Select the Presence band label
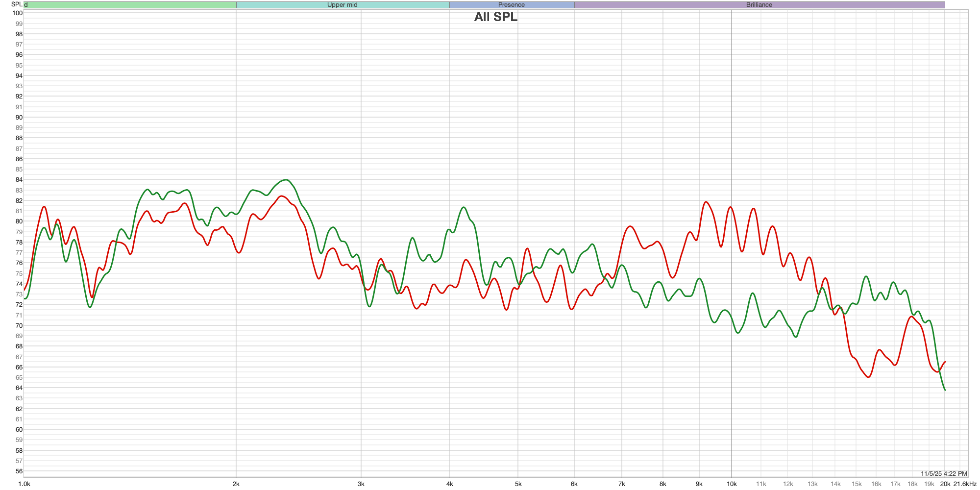Image resolution: width=980 pixels, height=490 pixels. tap(512, 5)
